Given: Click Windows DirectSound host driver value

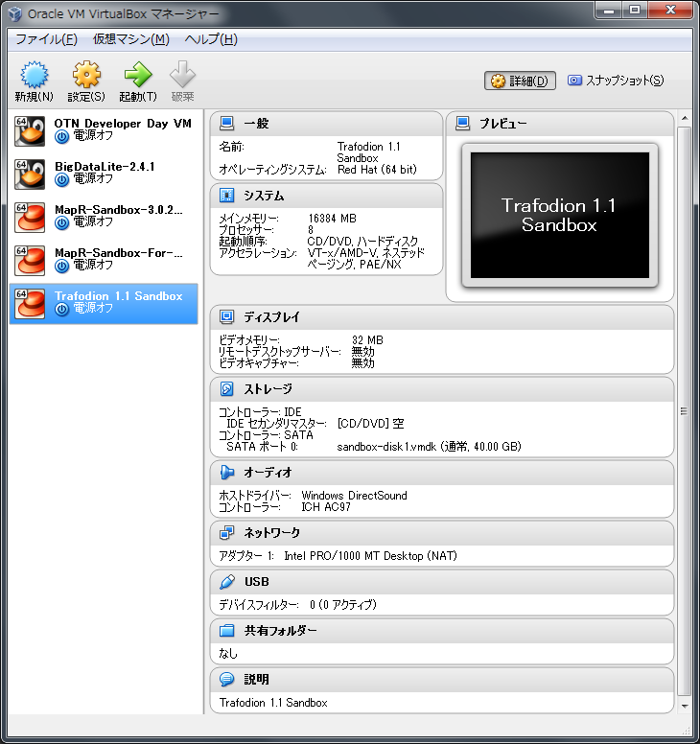Looking at the screenshot, I should point(354,496).
